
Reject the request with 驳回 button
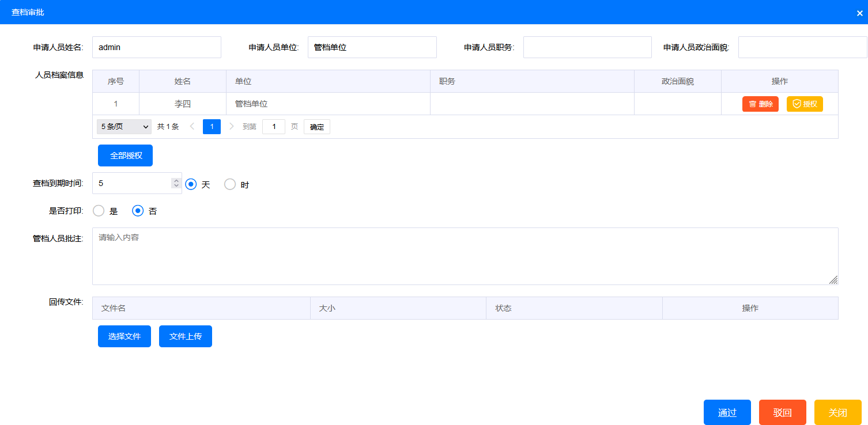pos(782,412)
